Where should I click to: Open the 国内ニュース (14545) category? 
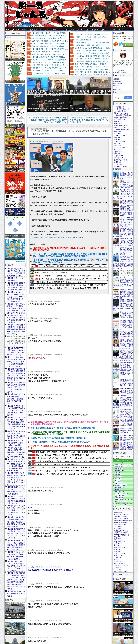pyautogui.click(x=121, y=113)
